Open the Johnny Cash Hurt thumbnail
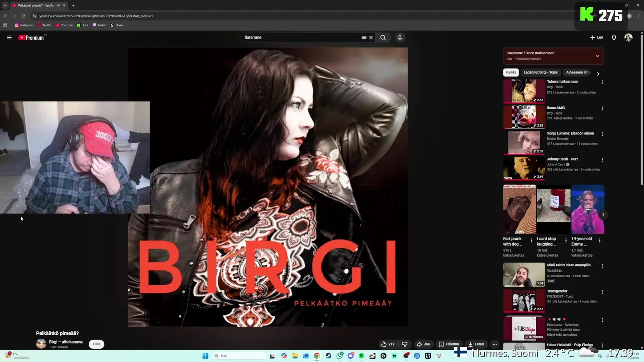This screenshot has width=644, height=362. pos(524,168)
